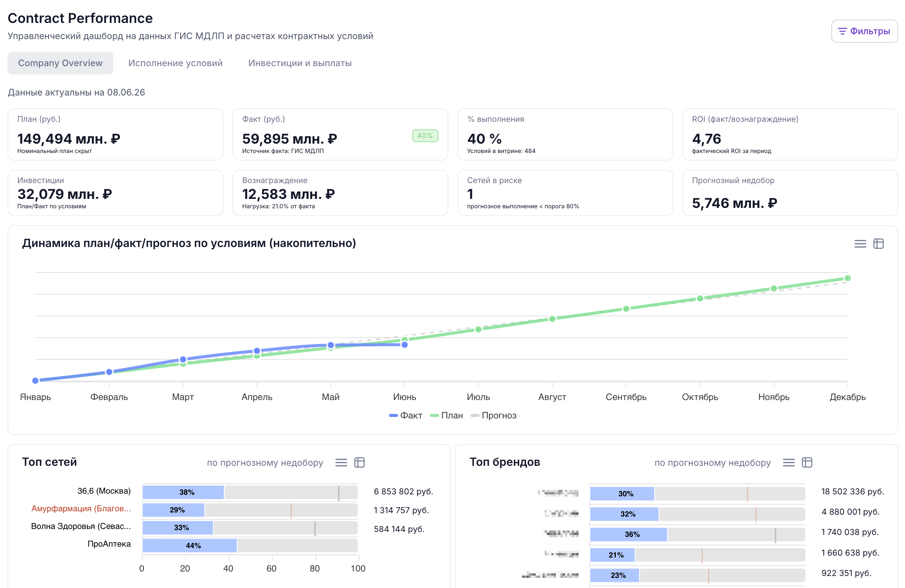Open hamburger menu of Топ сетей chart
Screen dimensions: 905x588
[341, 462]
